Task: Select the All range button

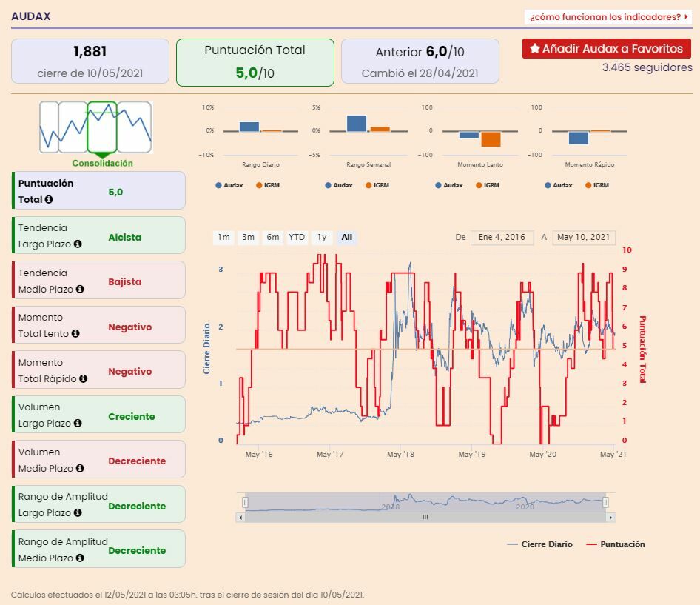Action: [x=347, y=237]
